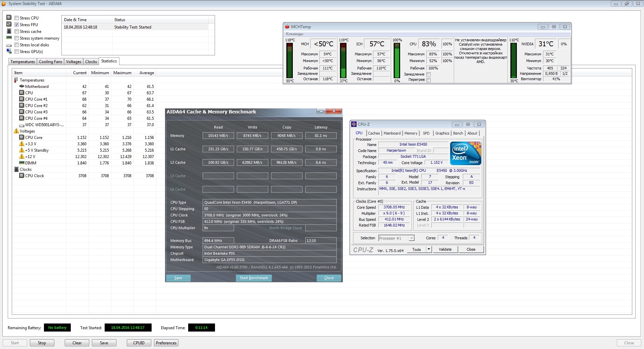Screen dimensions: 644x349
Task: Click Save in the Cache & Memory Benchmark
Action: click(x=178, y=278)
